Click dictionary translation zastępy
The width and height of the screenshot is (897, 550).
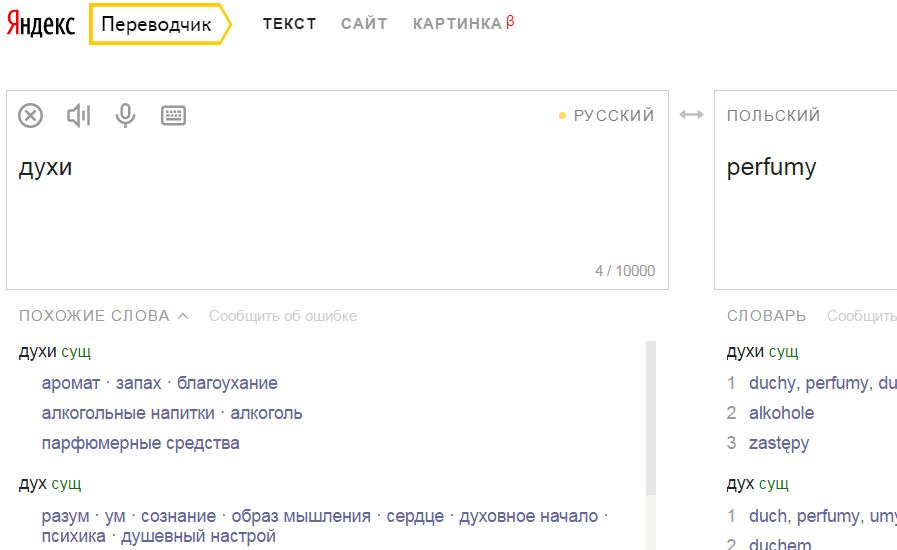pos(779,444)
